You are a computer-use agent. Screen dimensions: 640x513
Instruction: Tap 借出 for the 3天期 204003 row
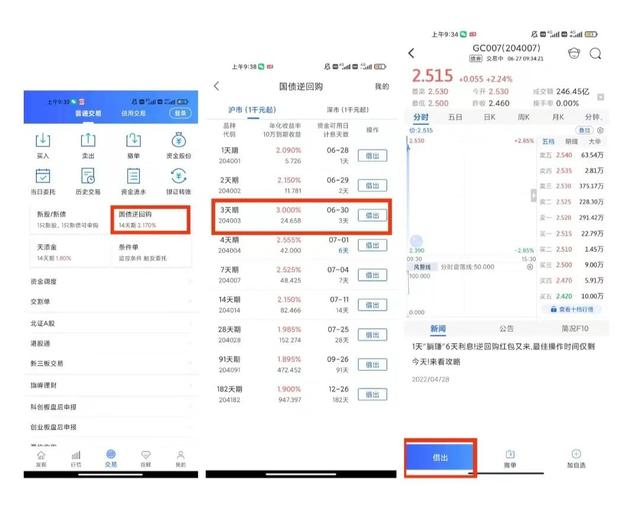pyautogui.click(x=372, y=215)
